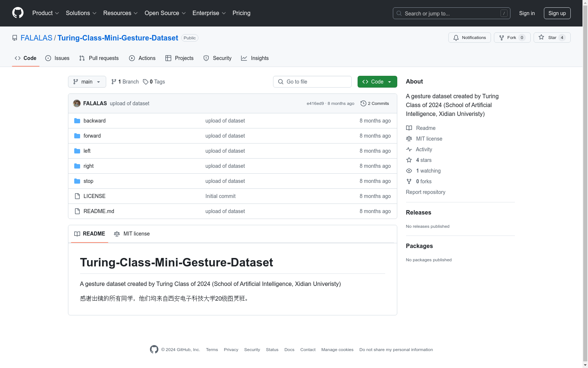Open the FALALAS owner link in the title

[36, 38]
